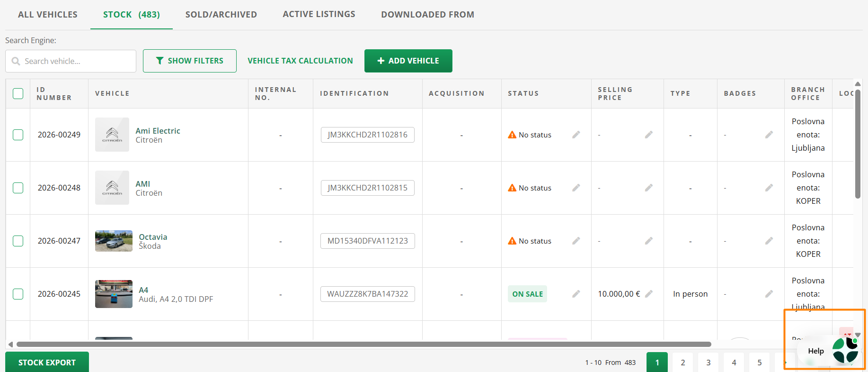The width and height of the screenshot is (868, 372).
Task: Edit selling price of the Octavia
Action: [x=649, y=241]
